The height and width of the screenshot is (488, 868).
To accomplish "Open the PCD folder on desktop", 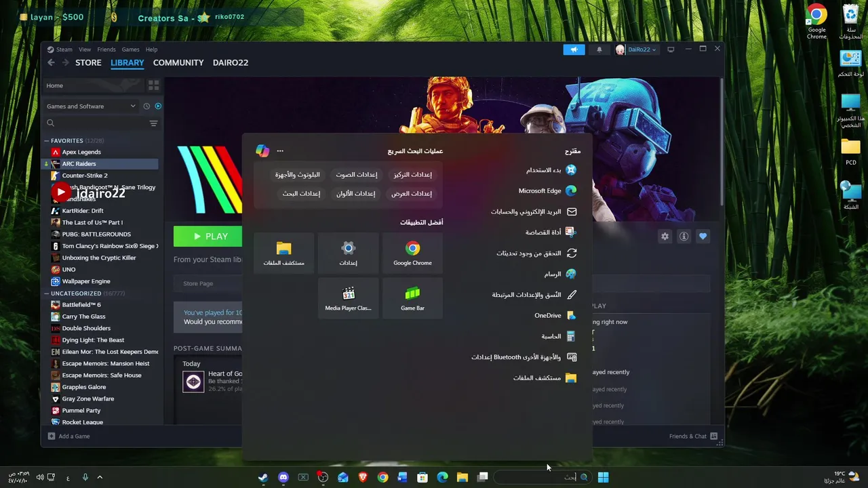I will (850, 152).
